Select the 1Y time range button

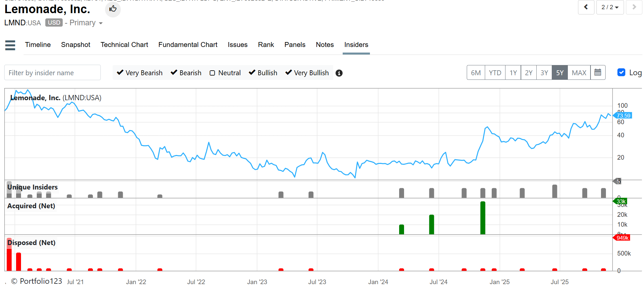pyautogui.click(x=513, y=73)
